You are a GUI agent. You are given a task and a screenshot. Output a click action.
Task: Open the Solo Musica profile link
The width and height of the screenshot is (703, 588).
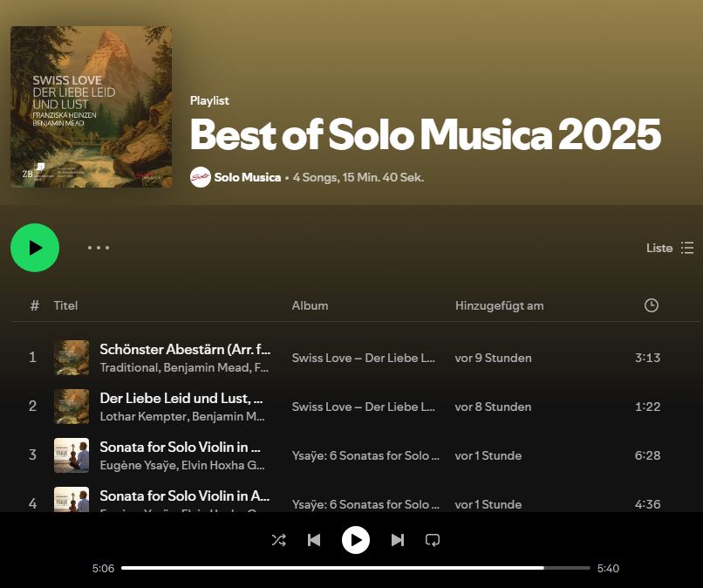(248, 177)
